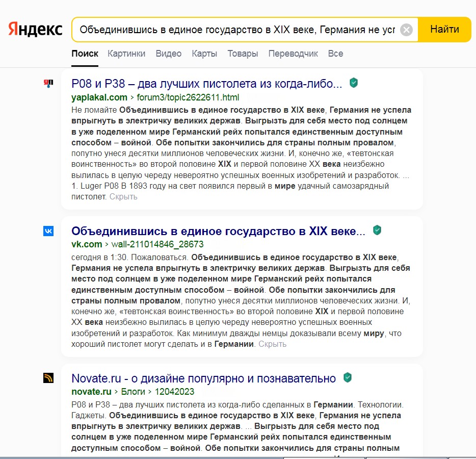Switch to the Картинки tab

pyautogui.click(x=126, y=54)
